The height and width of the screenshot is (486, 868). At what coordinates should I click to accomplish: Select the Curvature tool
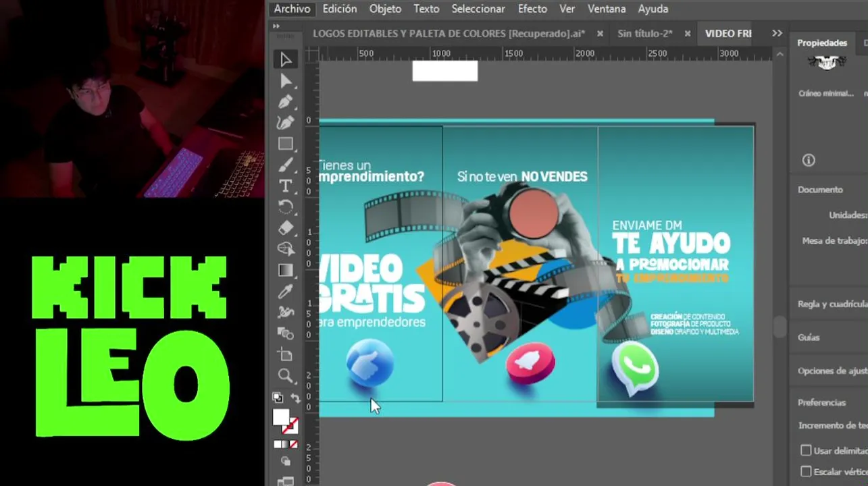(x=286, y=123)
